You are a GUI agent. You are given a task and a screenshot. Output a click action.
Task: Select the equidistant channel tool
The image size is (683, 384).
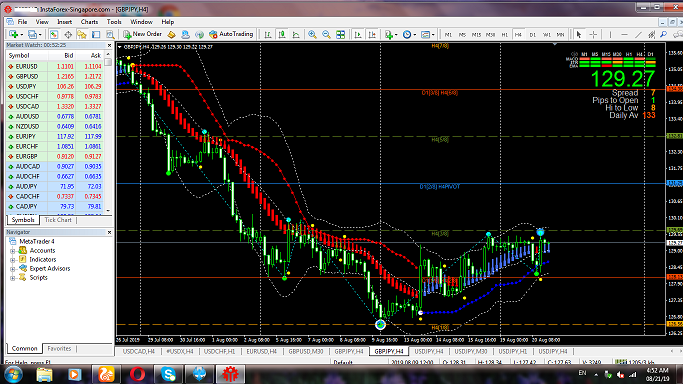tap(652, 34)
